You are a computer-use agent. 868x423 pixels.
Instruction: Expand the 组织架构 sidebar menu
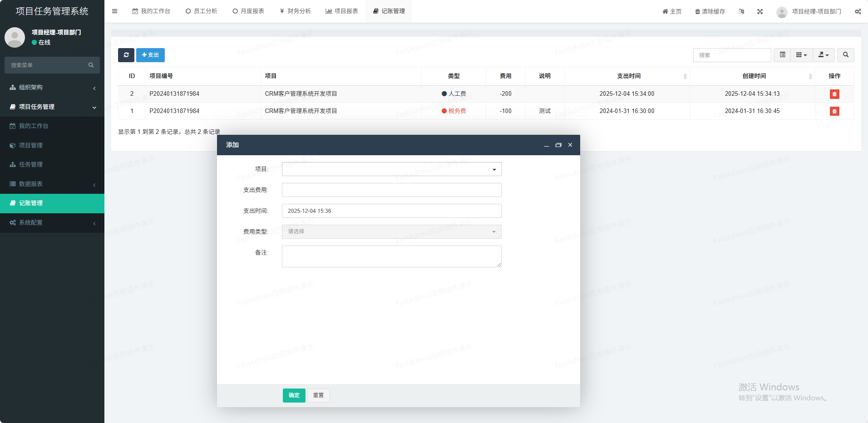(52, 88)
